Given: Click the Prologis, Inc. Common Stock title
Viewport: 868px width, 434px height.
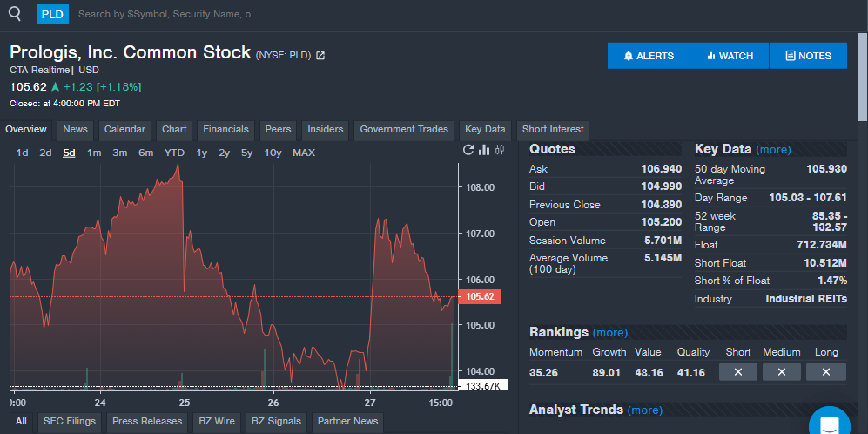Looking at the screenshot, I should tap(130, 52).
